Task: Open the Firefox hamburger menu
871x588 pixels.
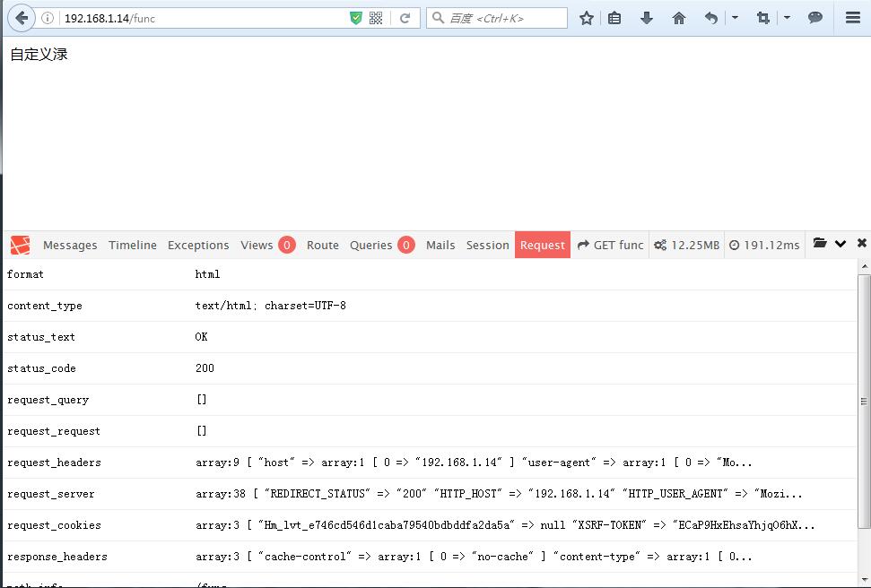Action: [x=851, y=17]
